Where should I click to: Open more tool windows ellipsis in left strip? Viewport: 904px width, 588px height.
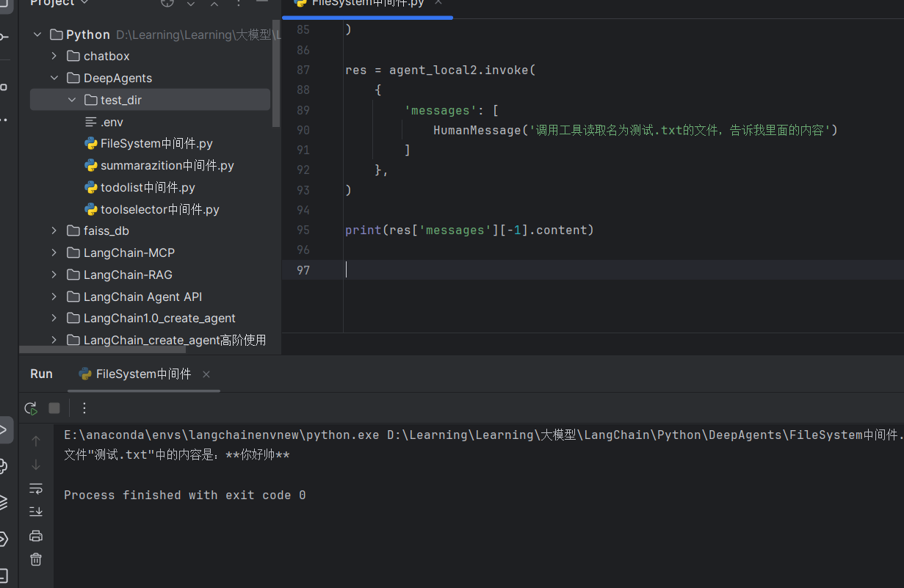pyautogui.click(x=4, y=118)
